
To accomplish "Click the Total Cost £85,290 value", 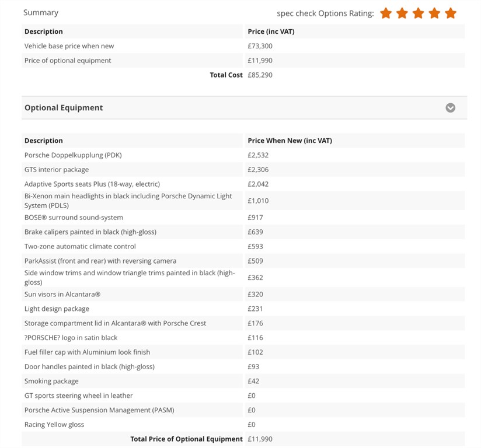I will [x=260, y=75].
